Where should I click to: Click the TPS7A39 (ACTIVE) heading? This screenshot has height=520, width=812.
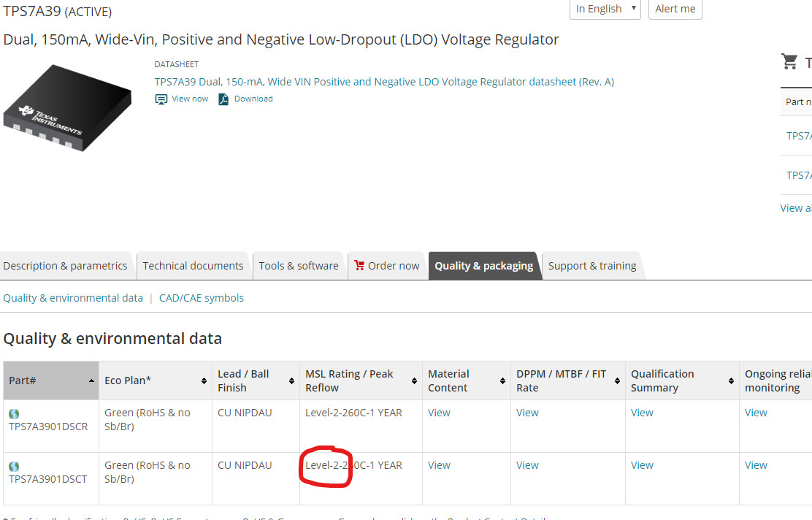point(58,11)
